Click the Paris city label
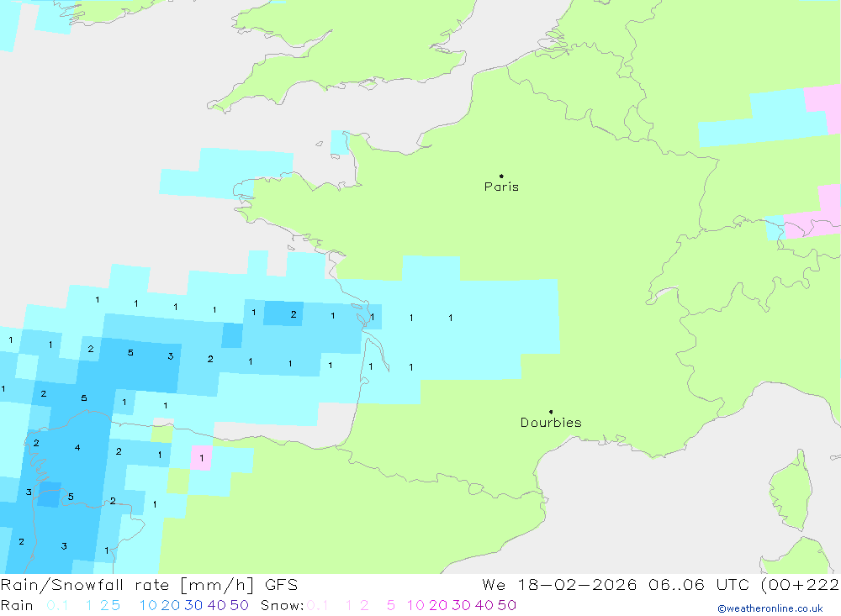This screenshot has height=616, width=841. click(501, 187)
